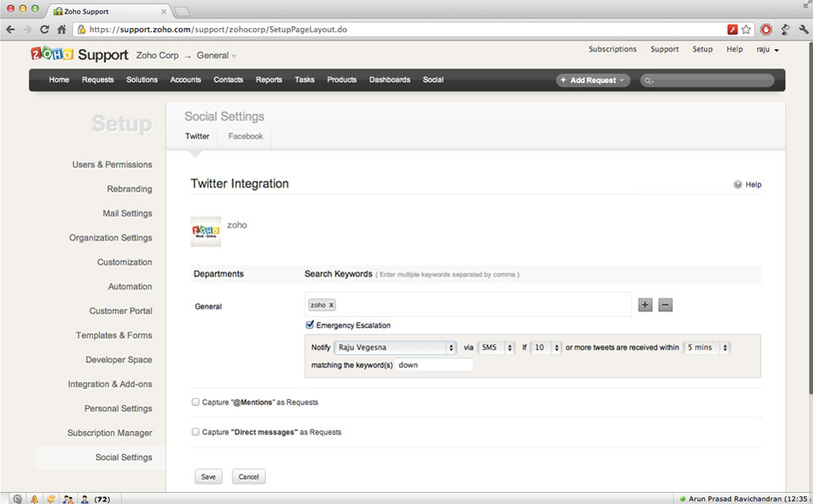Click the Help link in the top header

pyautogui.click(x=735, y=49)
